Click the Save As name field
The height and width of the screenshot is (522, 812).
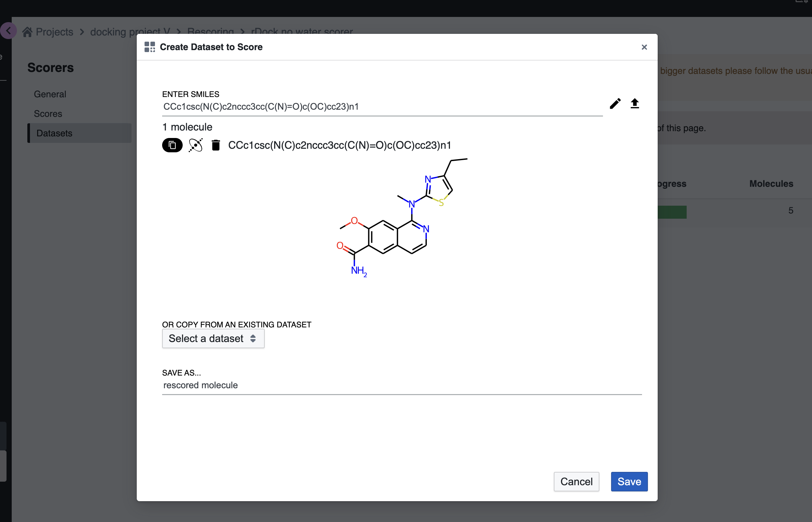401,385
